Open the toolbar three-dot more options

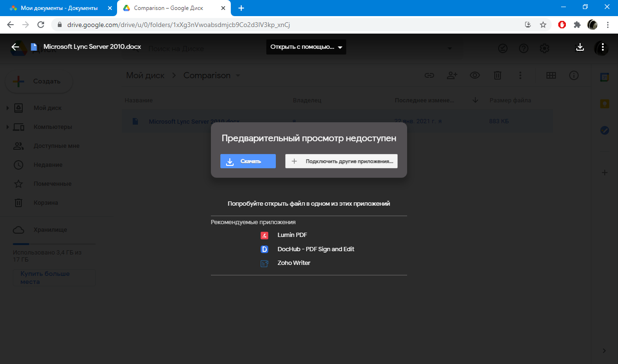(520, 75)
